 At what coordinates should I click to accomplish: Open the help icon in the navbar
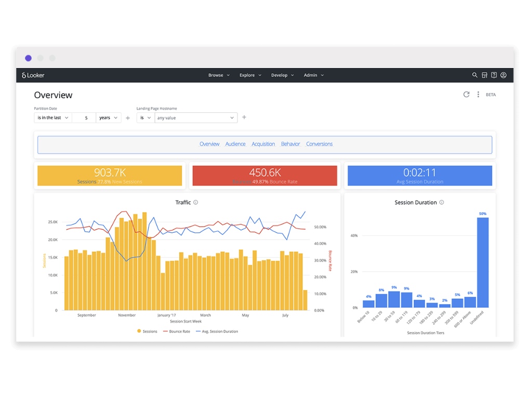coord(494,75)
